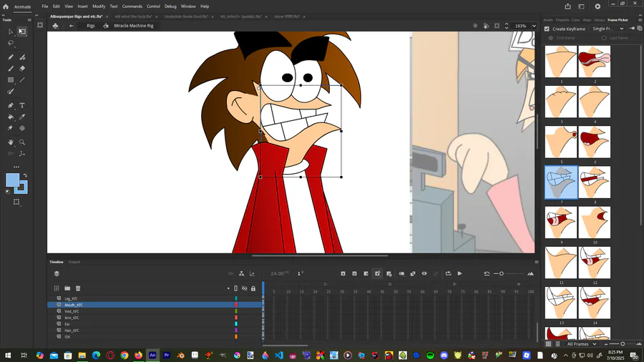Select the Text tool
This screenshot has height=362, width=644.
click(22, 105)
